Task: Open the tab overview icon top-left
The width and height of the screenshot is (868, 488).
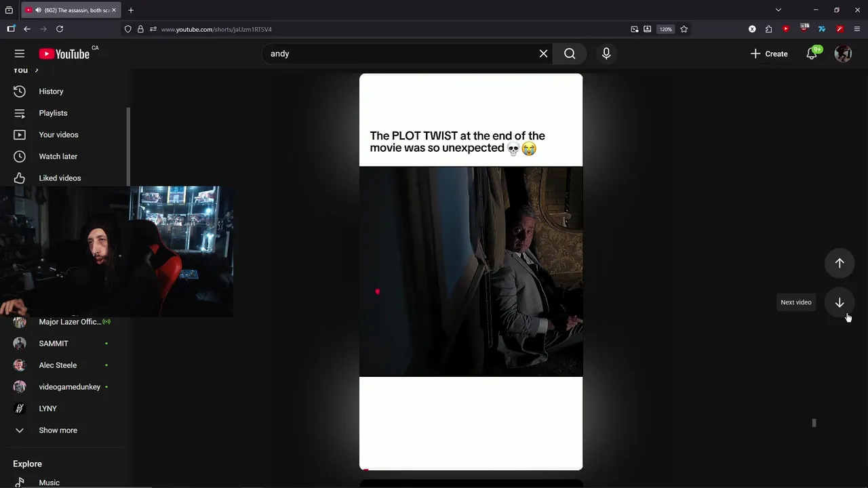Action: click(9, 10)
